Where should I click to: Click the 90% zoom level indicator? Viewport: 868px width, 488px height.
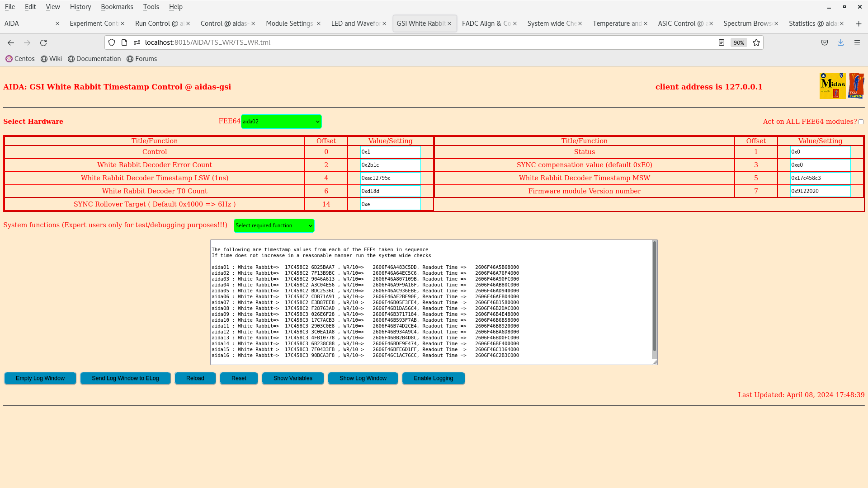click(x=739, y=42)
